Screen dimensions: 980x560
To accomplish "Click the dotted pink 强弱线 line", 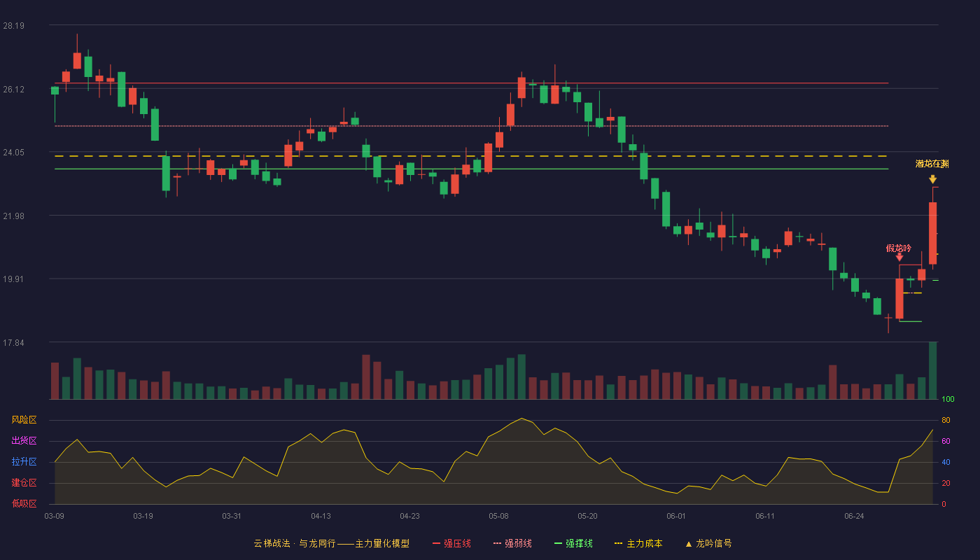I will [x=471, y=126].
